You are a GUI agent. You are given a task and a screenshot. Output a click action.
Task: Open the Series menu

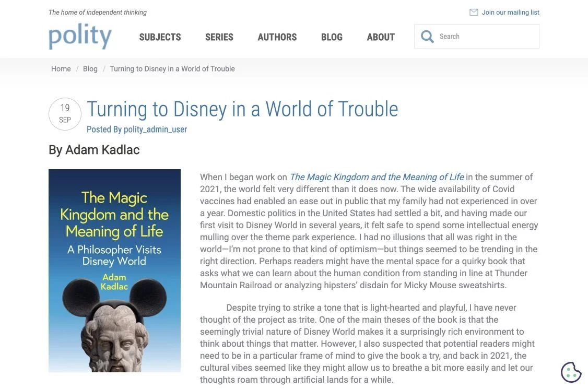(219, 37)
